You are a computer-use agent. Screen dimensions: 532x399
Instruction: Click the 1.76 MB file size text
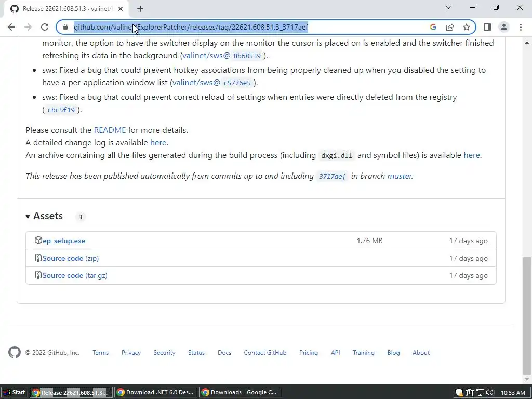[369, 241]
